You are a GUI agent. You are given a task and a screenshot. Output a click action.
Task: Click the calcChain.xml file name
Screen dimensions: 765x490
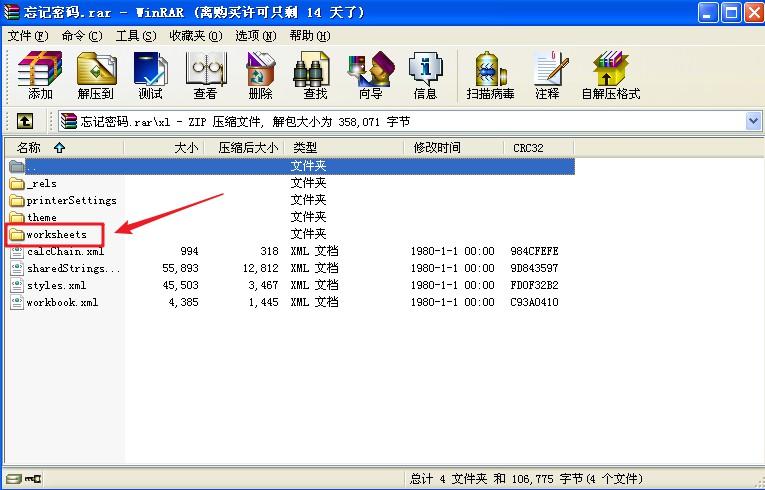click(x=65, y=251)
